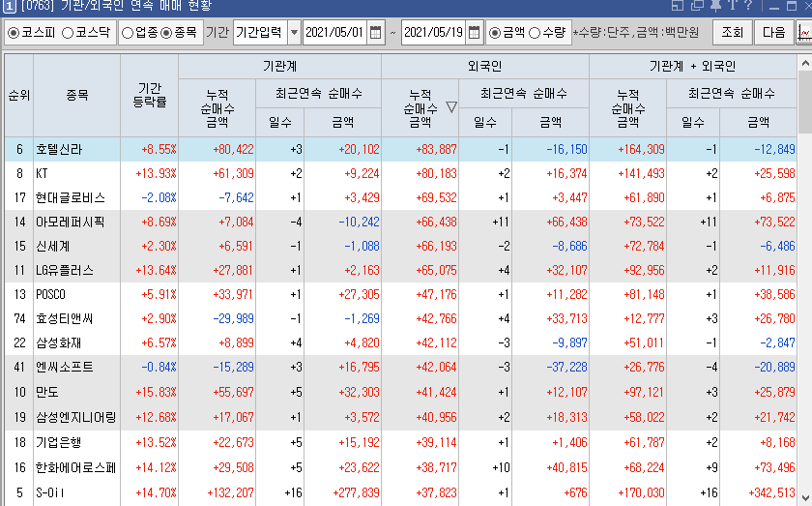The width and height of the screenshot is (812, 506).
Task: Select the 효성티앤씨 stock name
Action: 64,318
